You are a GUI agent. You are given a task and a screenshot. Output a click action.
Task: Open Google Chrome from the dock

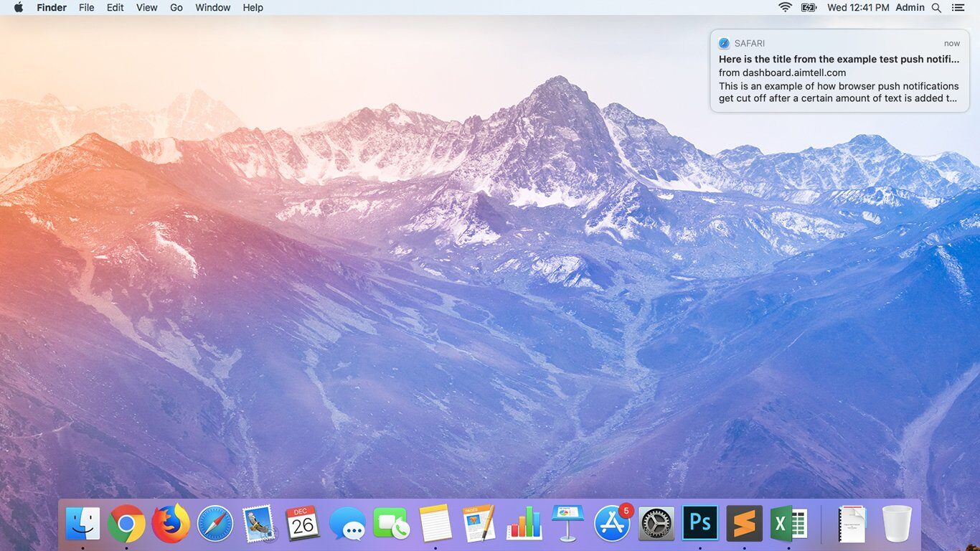click(126, 524)
